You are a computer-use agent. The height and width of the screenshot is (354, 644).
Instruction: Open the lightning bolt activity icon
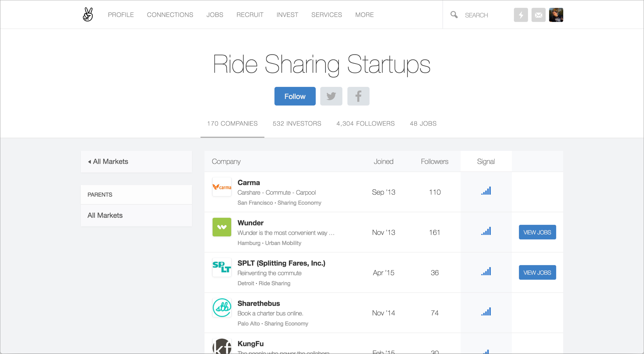[521, 15]
